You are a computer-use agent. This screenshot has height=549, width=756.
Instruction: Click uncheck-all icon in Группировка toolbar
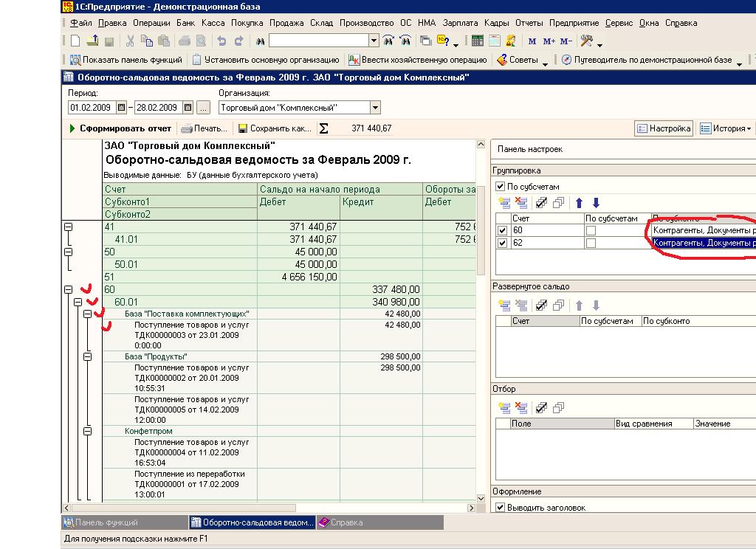558,203
